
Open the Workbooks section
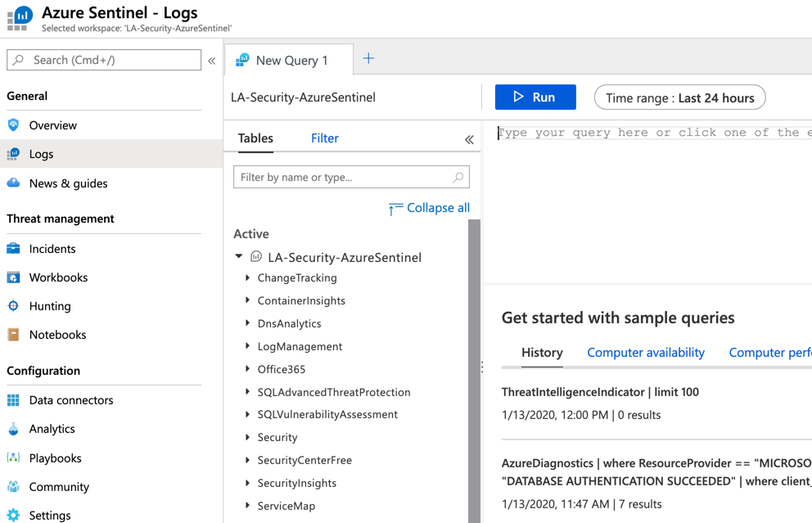click(57, 277)
